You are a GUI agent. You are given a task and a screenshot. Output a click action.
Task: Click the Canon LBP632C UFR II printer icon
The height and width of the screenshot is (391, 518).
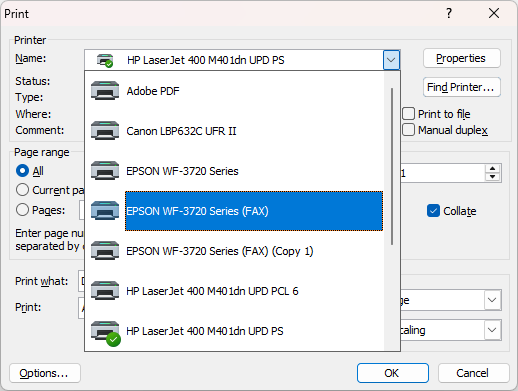tap(105, 131)
